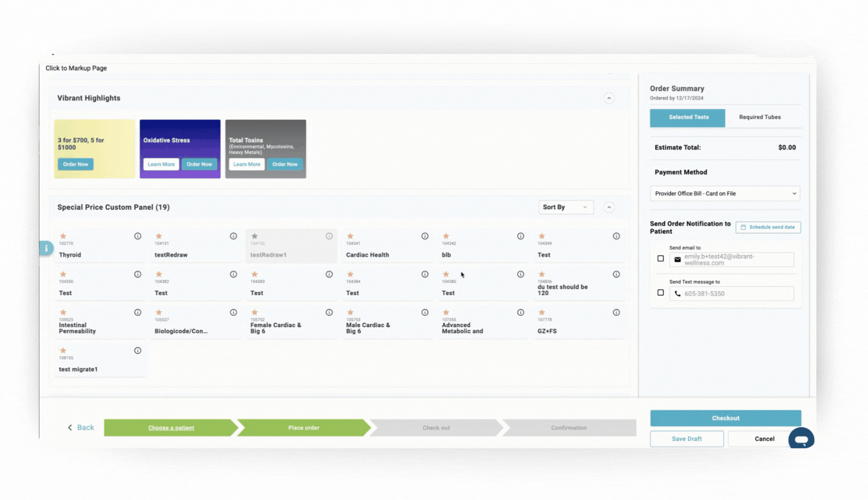This screenshot has width=868, height=500.
Task: Click the info icon on Thyroid card
Action: pyautogui.click(x=138, y=236)
